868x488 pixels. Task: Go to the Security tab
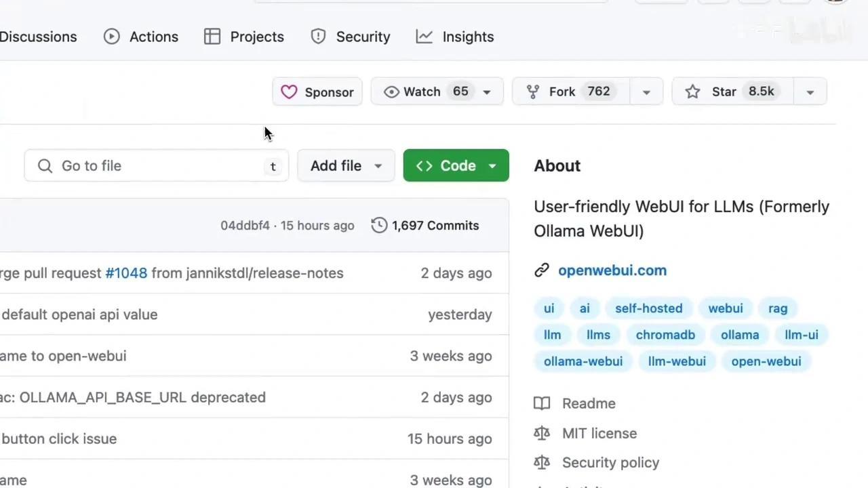pyautogui.click(x=351, y=37)
